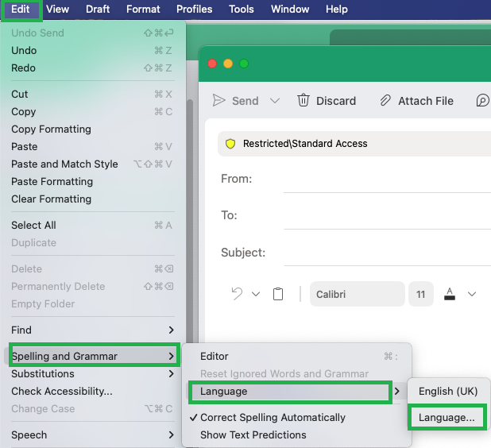Click the Discard trash icon
Image resolution: width=491 pixels, height=448 pixels.
pyautogui.click(x=303, y=101)
